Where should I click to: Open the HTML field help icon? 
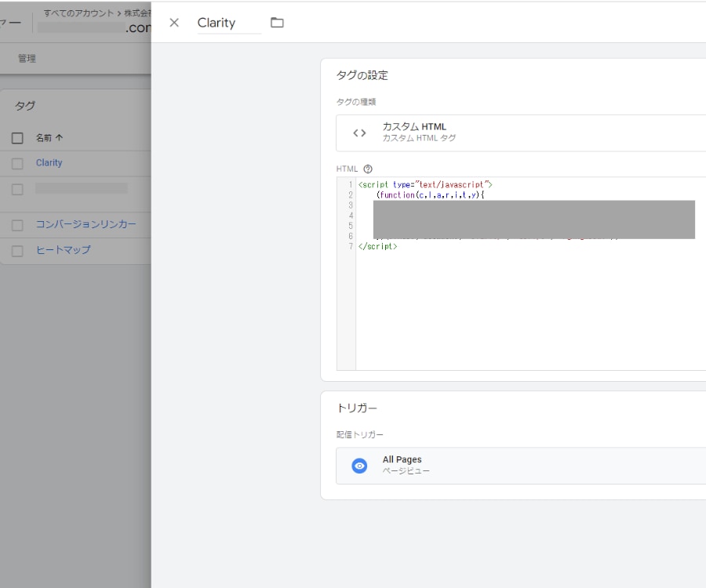point(368,169)
